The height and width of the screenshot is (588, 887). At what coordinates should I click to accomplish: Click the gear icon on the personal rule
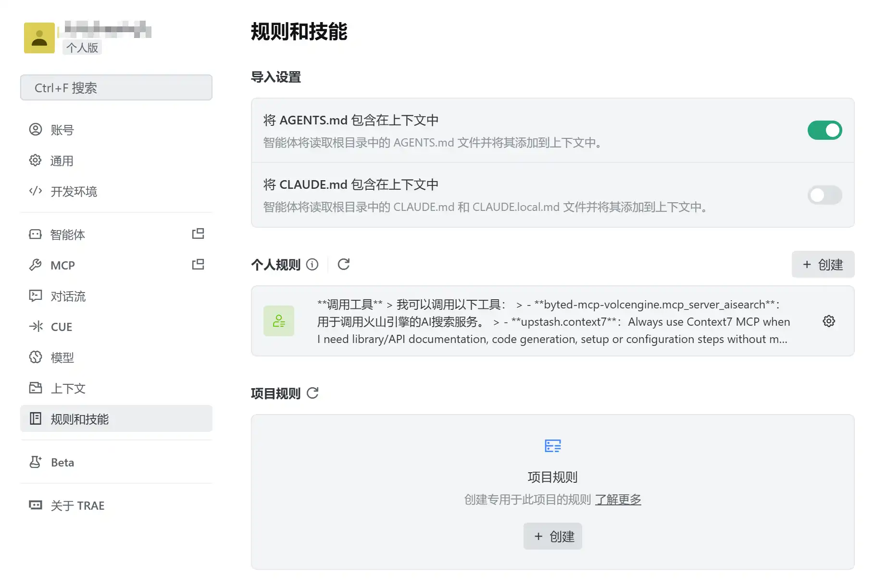[828, 321]
